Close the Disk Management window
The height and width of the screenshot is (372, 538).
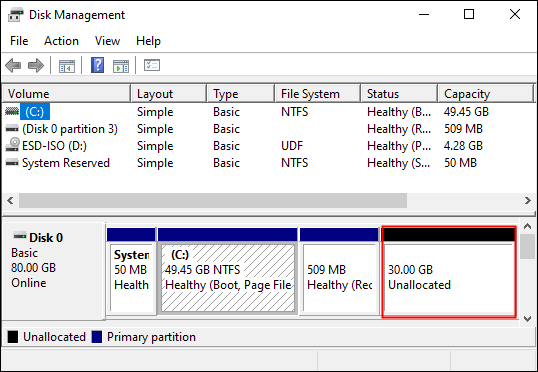click(515, 14)
